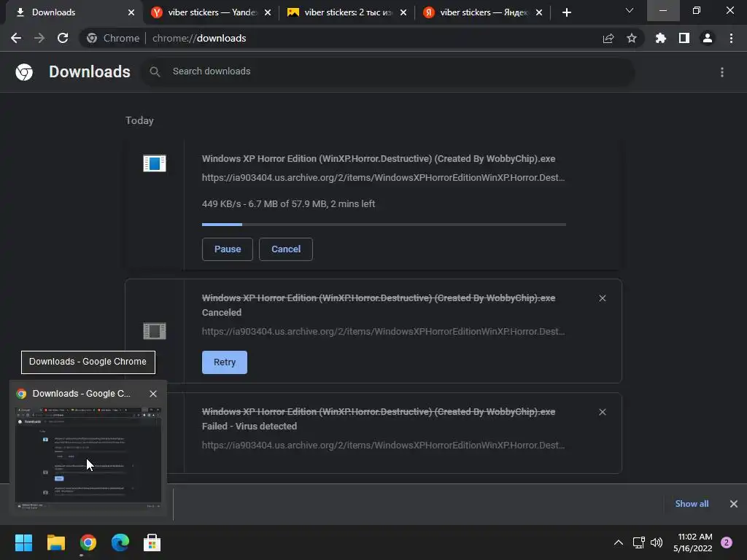The width and height of the screenshot is (747, 560).
Task: Open the Windows Start menu
Action: pyautogui.click(x=23, y=542)
